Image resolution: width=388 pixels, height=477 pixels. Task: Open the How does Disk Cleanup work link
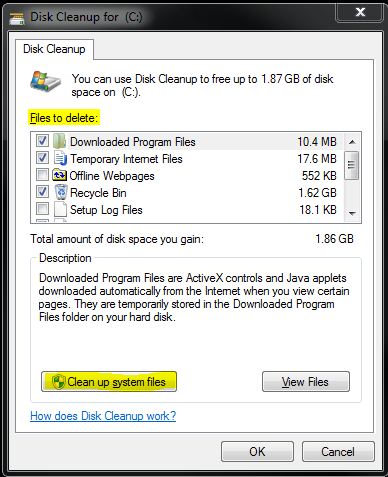pos(103,416)
